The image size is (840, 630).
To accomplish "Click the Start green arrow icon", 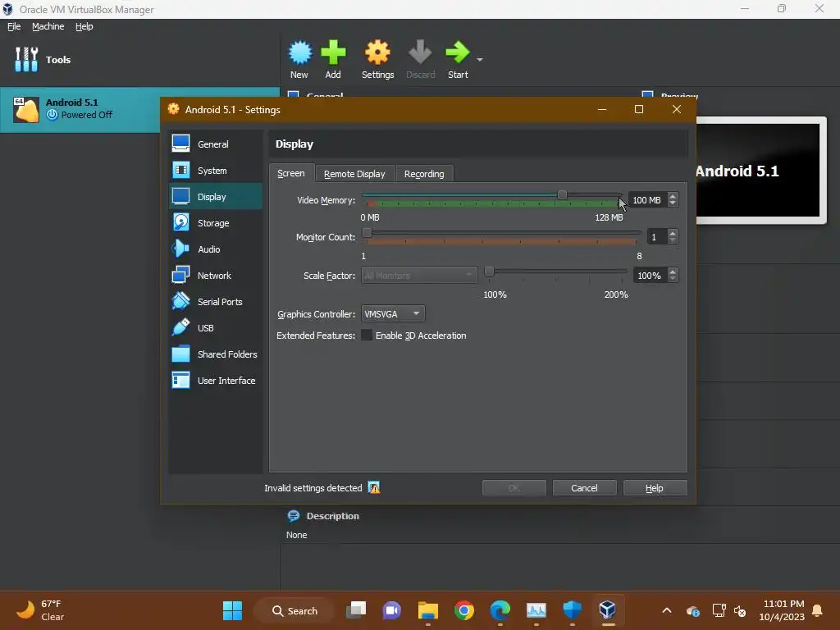I will [458, 52].
